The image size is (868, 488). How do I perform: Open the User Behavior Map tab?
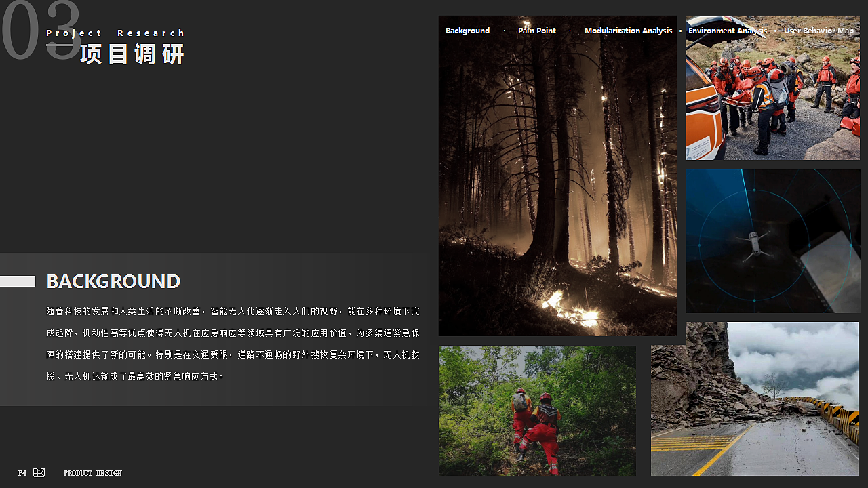[818, 30]
